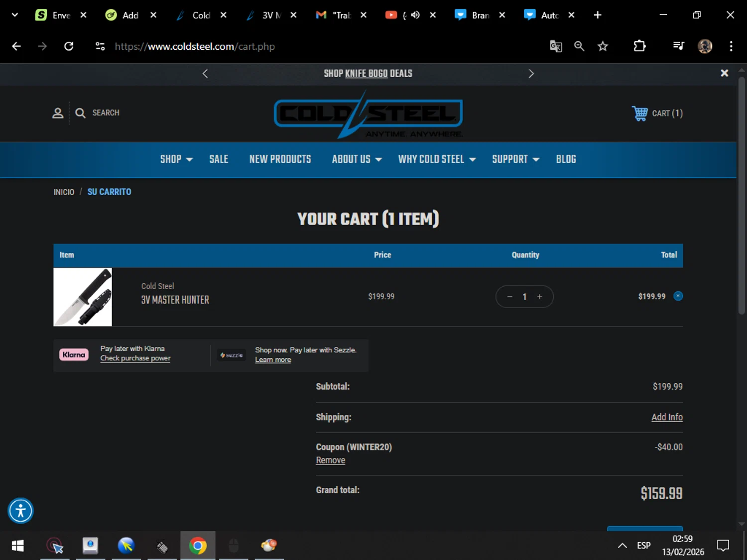This screenshot has width=747, height=560.
Task: Go to INICIO breadcrumb
Action: point(64,192)
